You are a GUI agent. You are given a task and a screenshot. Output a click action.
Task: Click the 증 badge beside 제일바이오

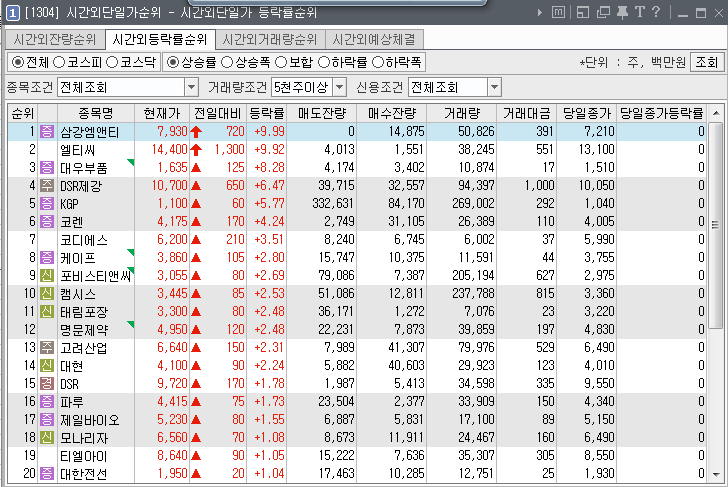coord(47,420)
